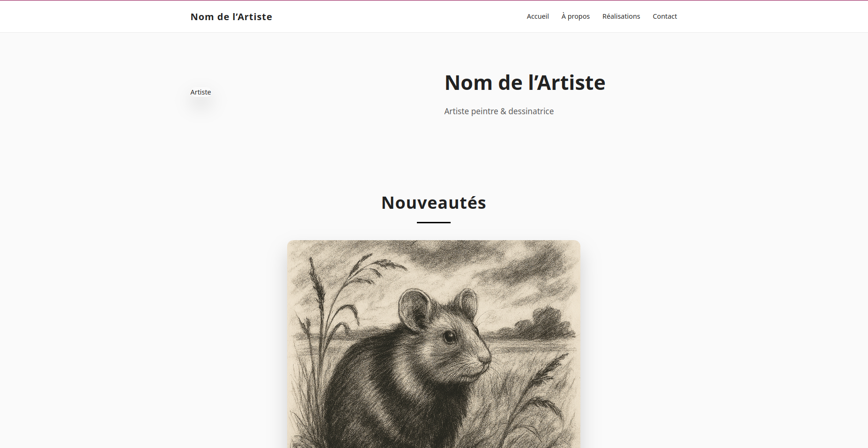Click the divider under Nouveautés
The width and height of the screenshot is (868, 448).
click(x=433, y=223)
